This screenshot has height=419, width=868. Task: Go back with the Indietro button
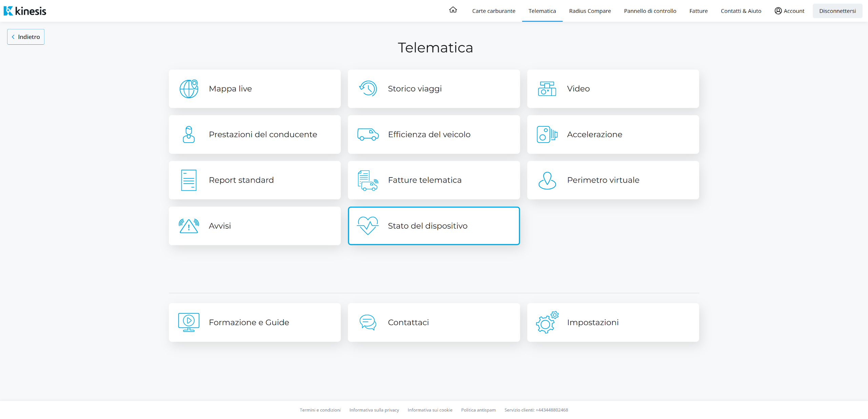click(26, 37)
